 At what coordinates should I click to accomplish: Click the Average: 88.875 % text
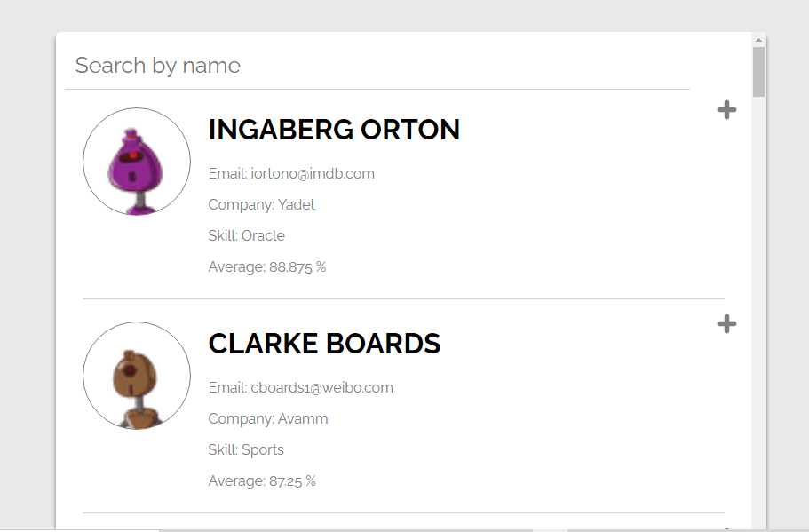coord(266,267)
